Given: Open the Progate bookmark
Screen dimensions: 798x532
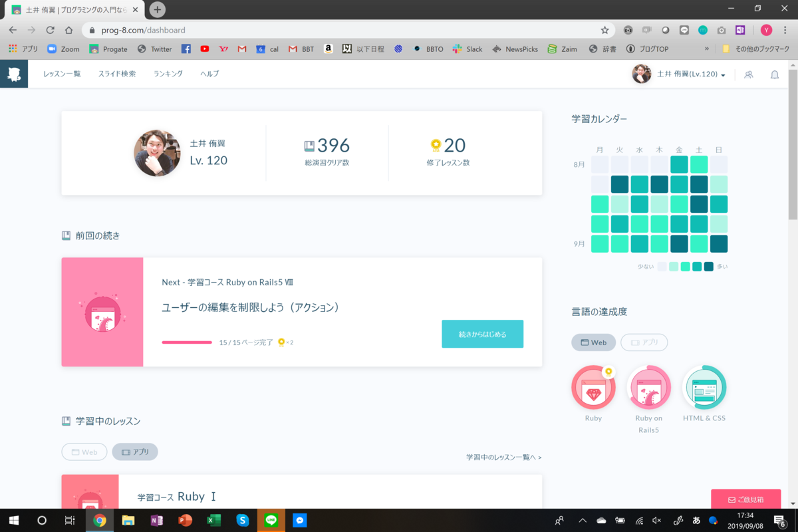Looking at the screenshot, I should (108, 49).
